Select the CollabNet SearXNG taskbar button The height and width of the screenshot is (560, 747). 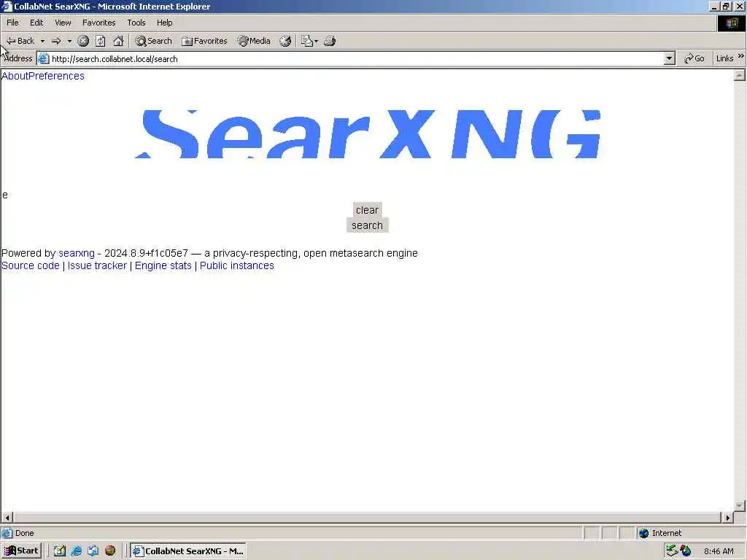point(189,551)
